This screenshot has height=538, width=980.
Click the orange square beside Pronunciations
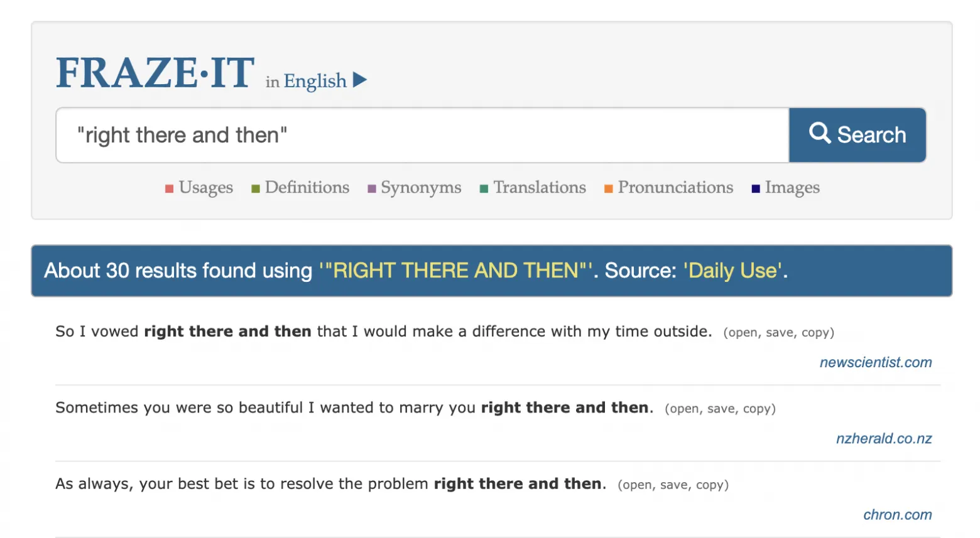point(608,189)
